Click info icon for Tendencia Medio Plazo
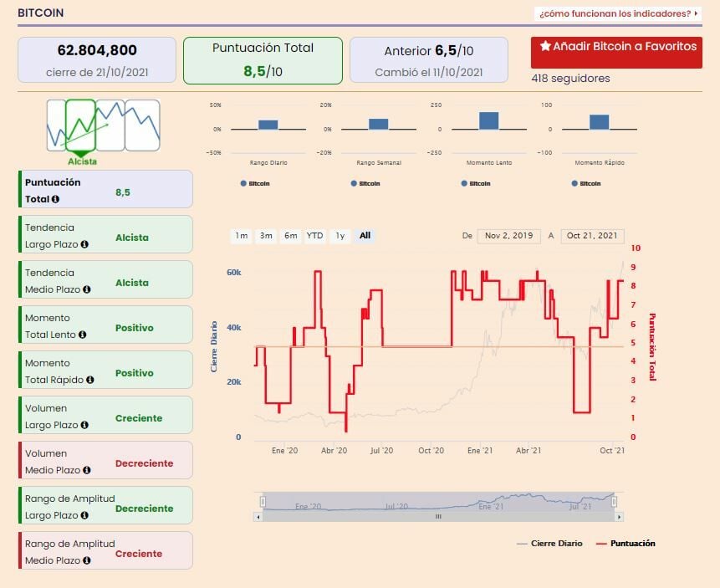The image size is (720, 588). tap(87, 289)
